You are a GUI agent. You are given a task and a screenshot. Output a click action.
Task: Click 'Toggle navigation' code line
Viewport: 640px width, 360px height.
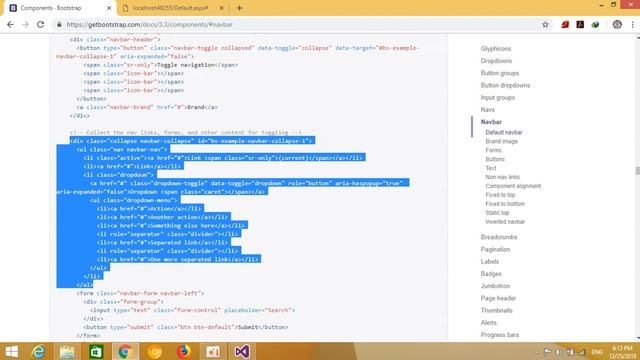coord(160,65)
